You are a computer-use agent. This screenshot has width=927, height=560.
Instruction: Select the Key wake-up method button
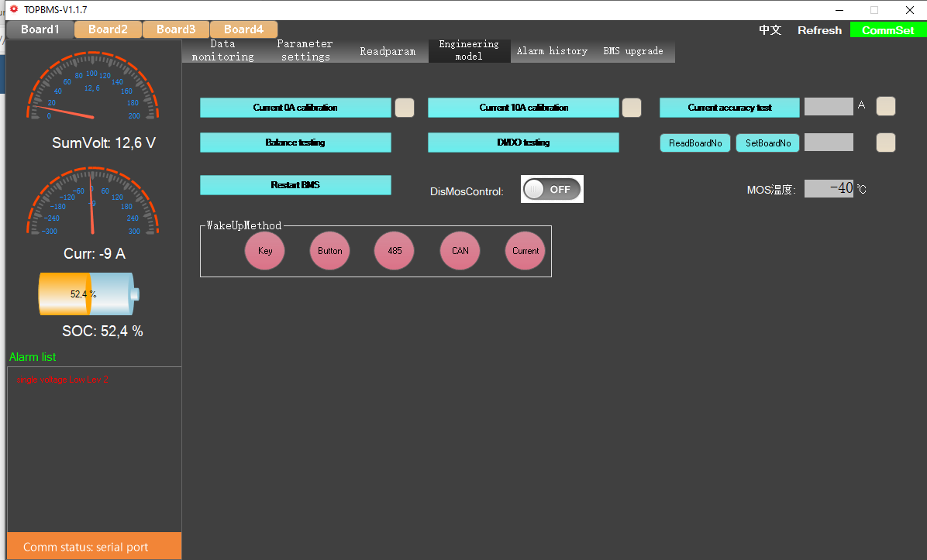pyautogui.click(x=265, y=251)
